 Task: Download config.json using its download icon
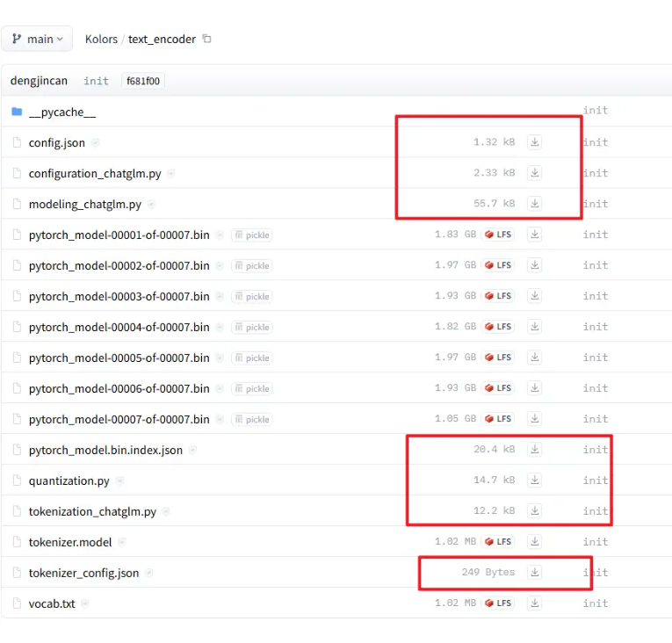coord(534,142)
